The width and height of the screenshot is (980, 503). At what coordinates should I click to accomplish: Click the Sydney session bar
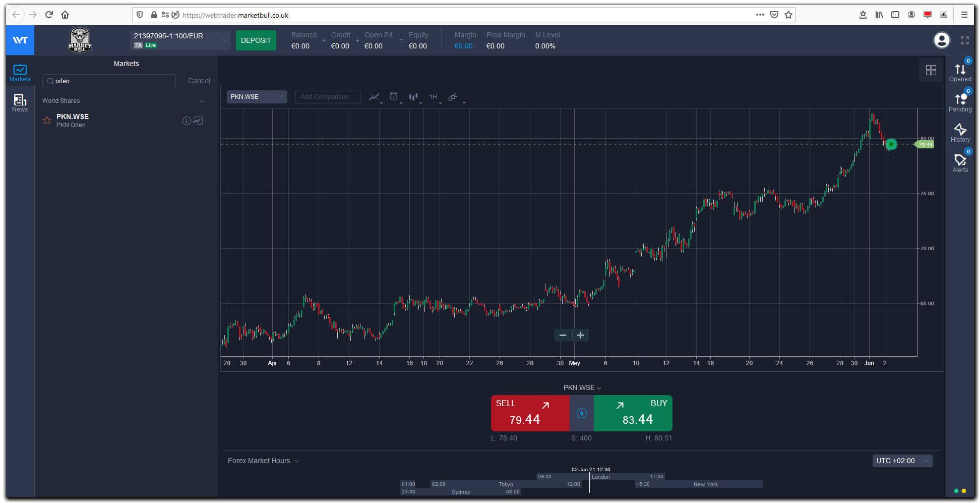(x=461, y=492)
